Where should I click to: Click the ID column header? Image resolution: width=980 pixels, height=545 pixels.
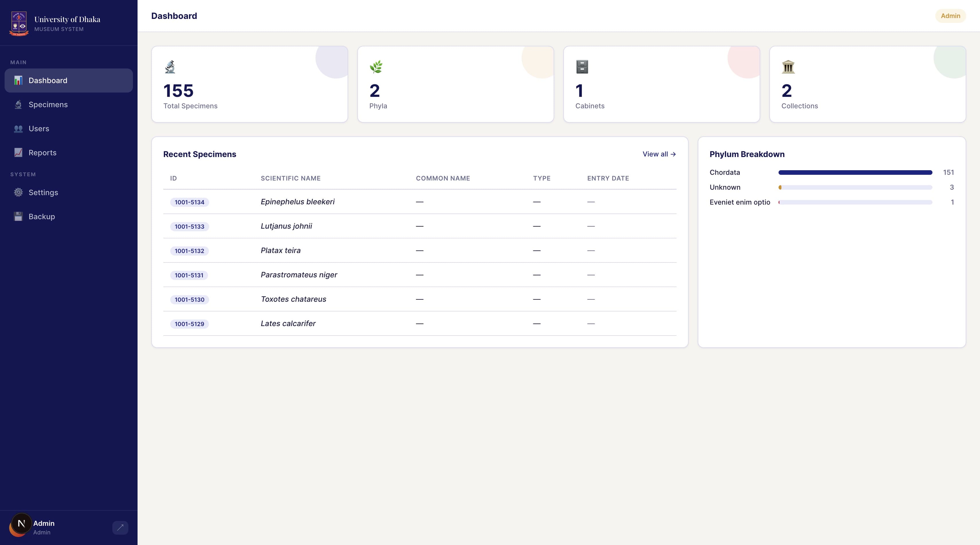tap(173, 178)
